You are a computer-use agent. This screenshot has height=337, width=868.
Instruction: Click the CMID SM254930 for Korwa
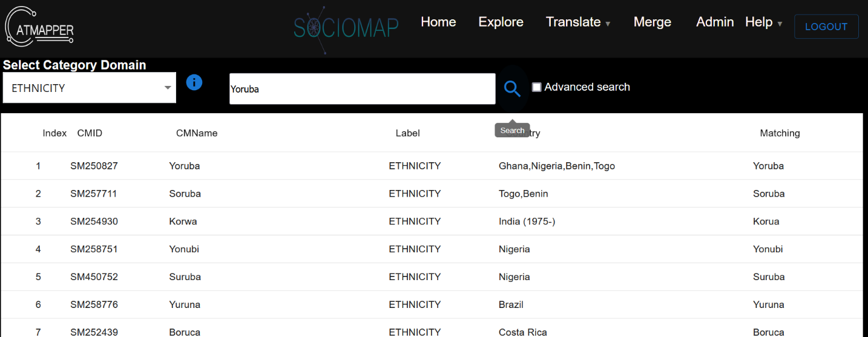[x=94, y=221]
